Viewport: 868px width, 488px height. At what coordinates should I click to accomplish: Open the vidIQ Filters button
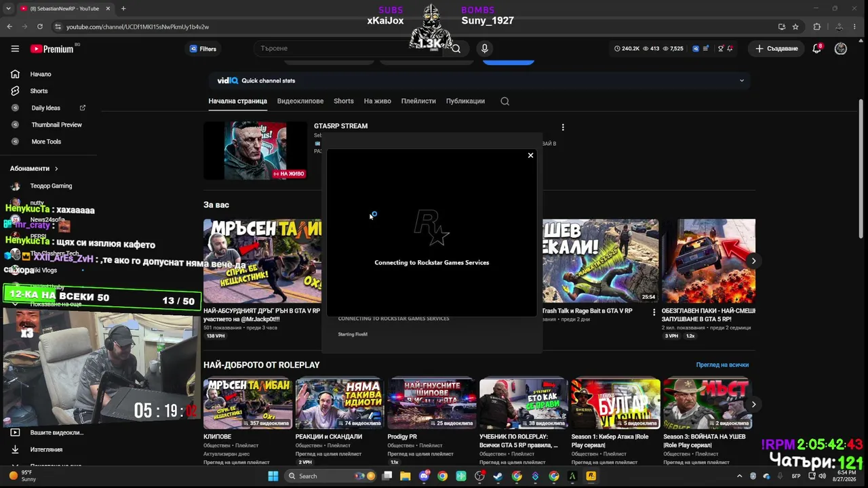click(x=203, y=49)
